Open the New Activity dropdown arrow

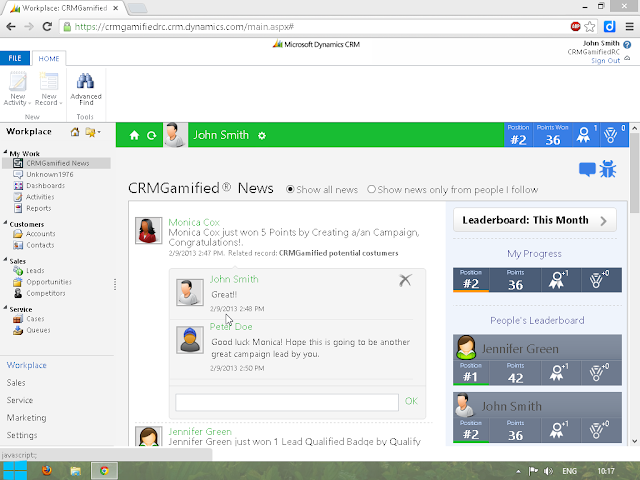pos(29,103)
